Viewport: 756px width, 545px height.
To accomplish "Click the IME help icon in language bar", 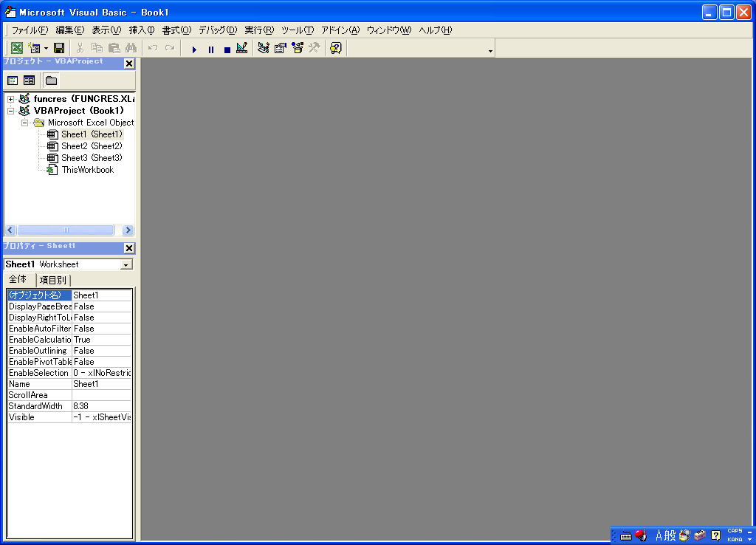I will 715,535.
